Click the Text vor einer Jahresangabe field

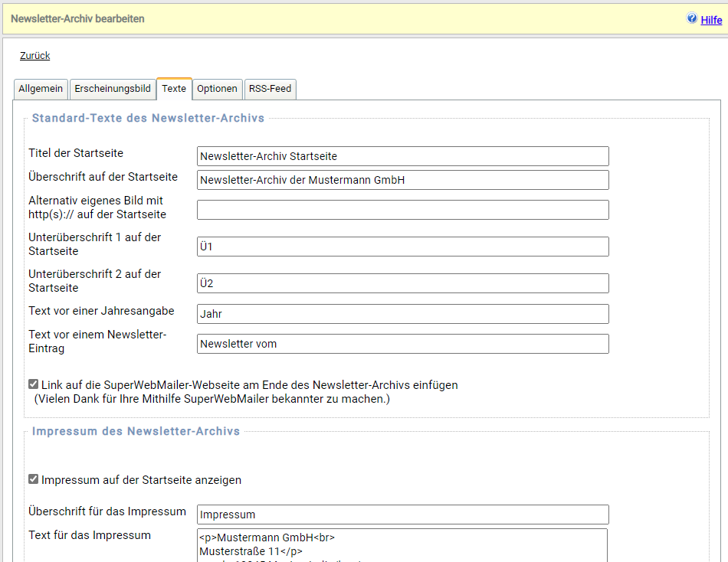point(402,314)
